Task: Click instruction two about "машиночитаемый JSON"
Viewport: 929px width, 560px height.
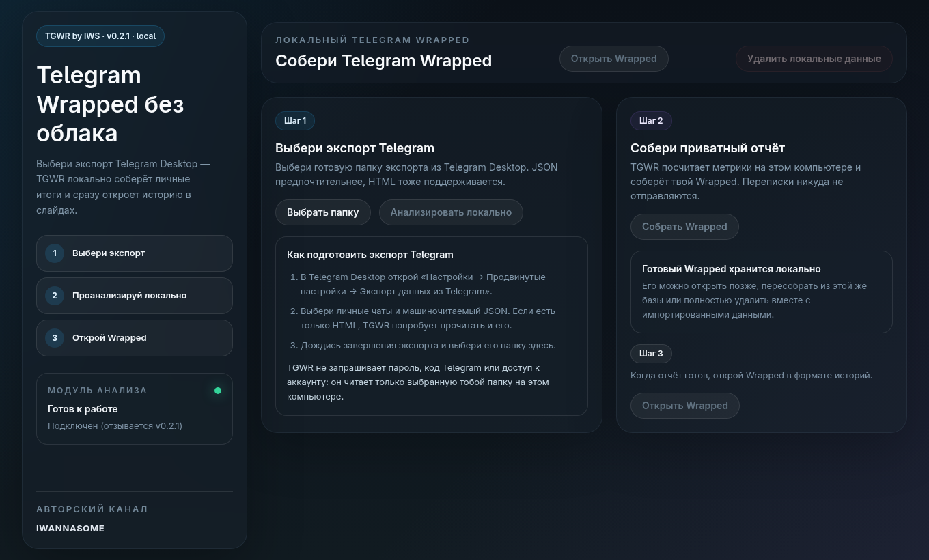Action: [x=428, y=318]
